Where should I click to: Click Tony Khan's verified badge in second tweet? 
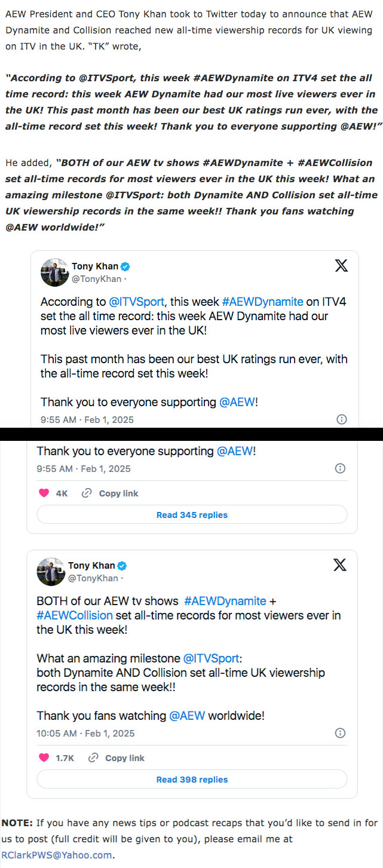(122, 566)
